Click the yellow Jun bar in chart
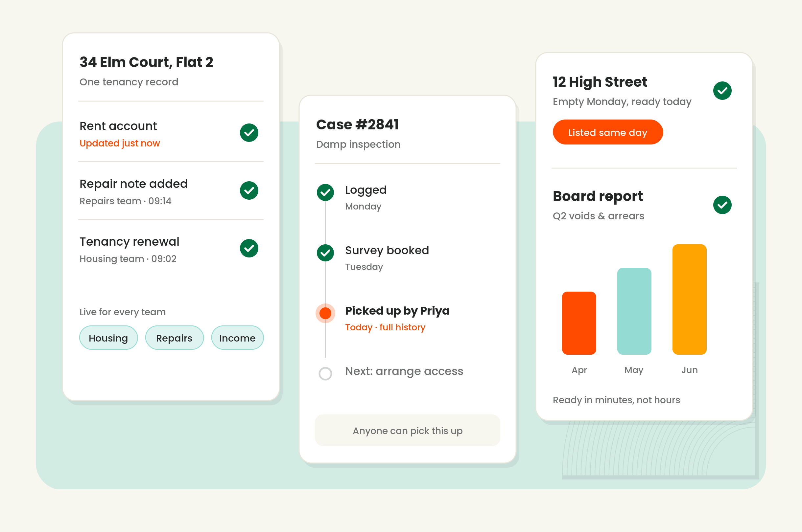802x532 pixels. (689, 299)
